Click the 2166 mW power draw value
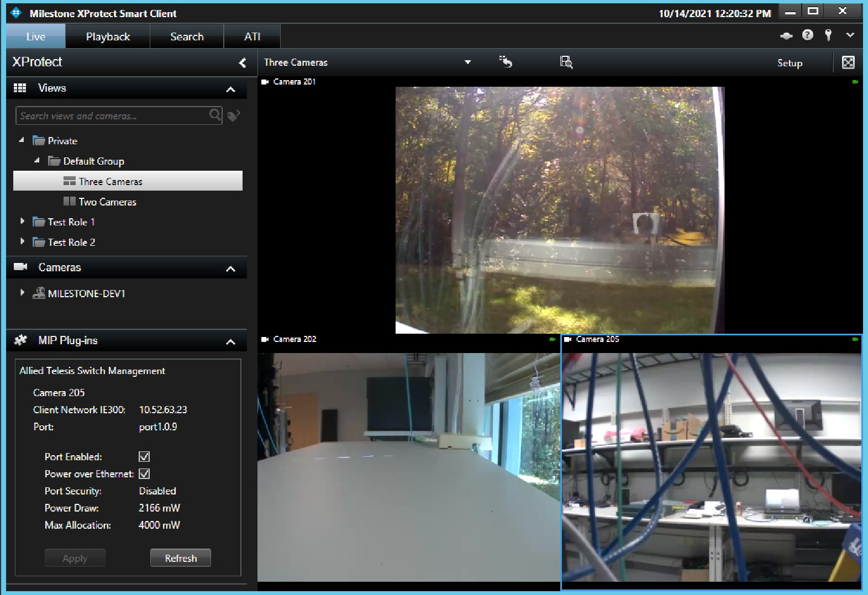868x595 pixels. coord(159,508)
